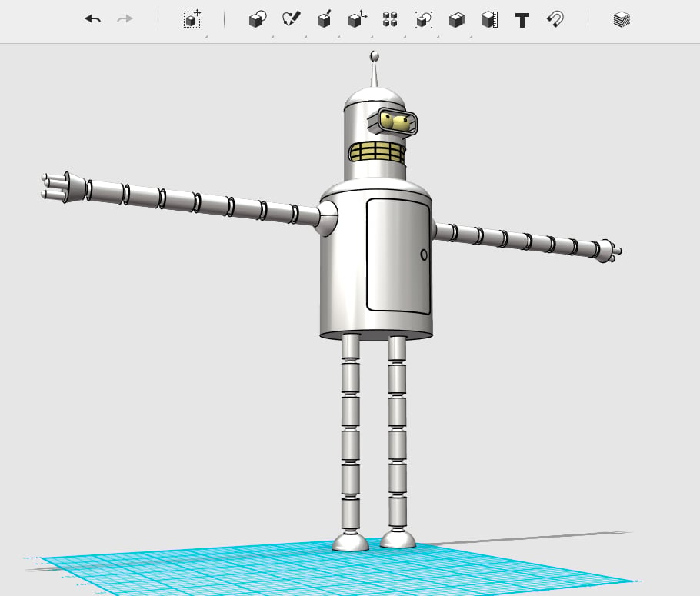Select the chest door panel
The image size is (700, 596).
click(398, 256)
